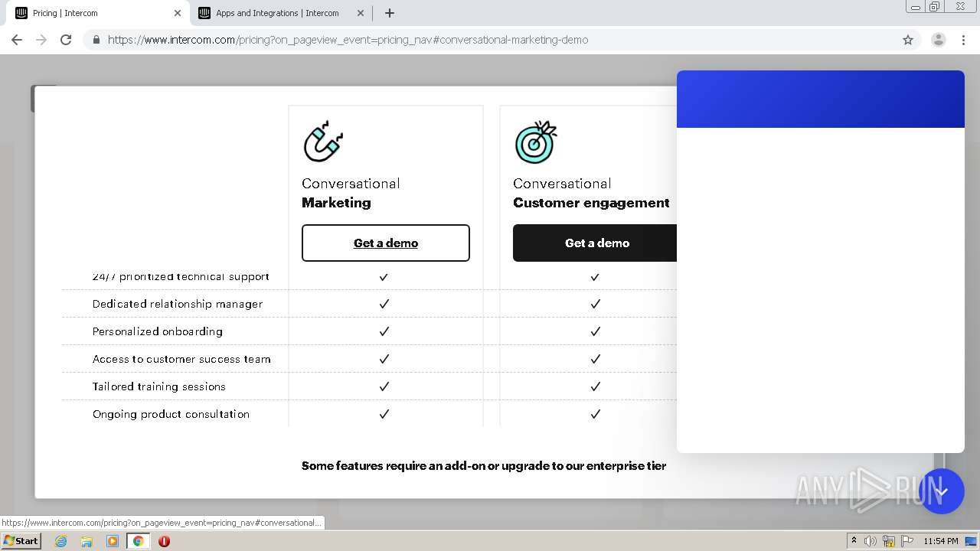Screen dimensions: 980x551
Task: Select the Access to customer success team label
Action: click(x=181, y=359)
